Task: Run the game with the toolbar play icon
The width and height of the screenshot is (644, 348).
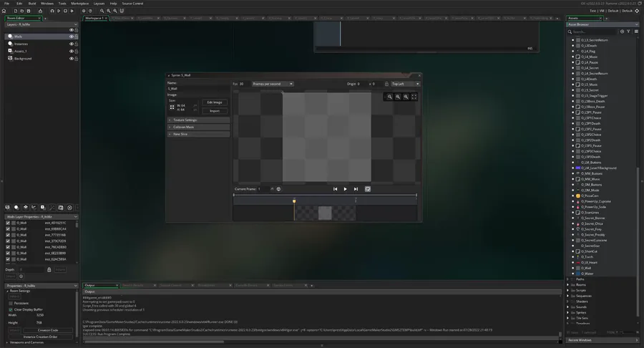Action: pos(59,11)
